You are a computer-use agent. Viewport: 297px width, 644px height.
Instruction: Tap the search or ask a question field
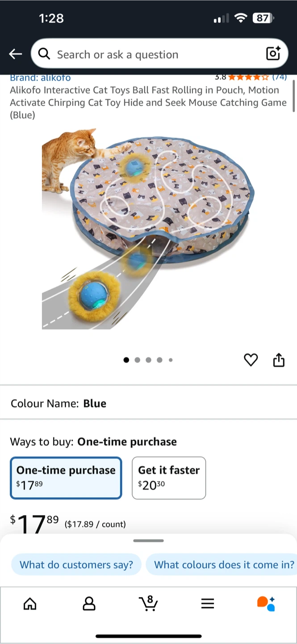click(x=159, y=54)
